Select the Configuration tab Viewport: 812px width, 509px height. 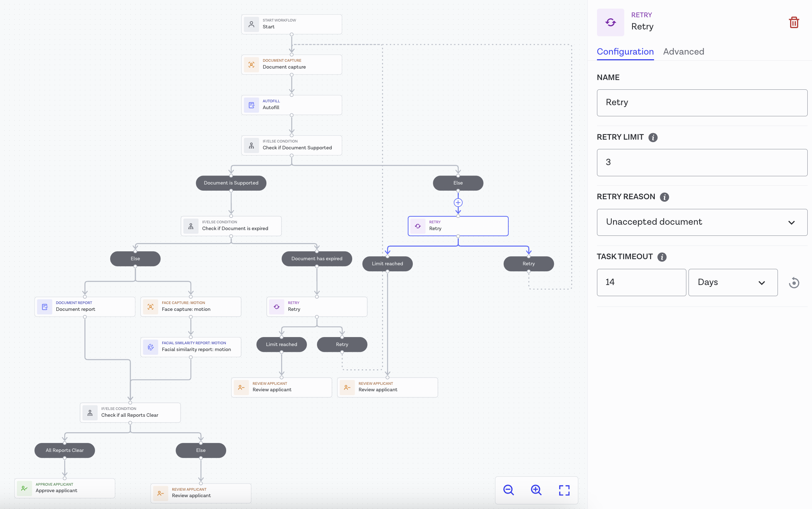(x=625, y=52)
